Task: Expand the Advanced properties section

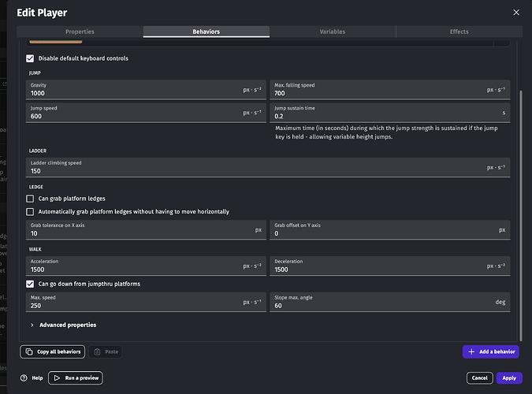Action: (32, 325)
